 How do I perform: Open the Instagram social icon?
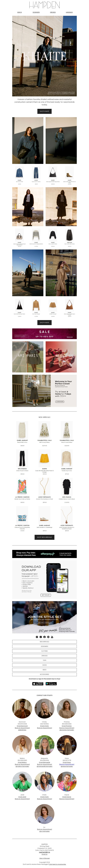point(37,637)
